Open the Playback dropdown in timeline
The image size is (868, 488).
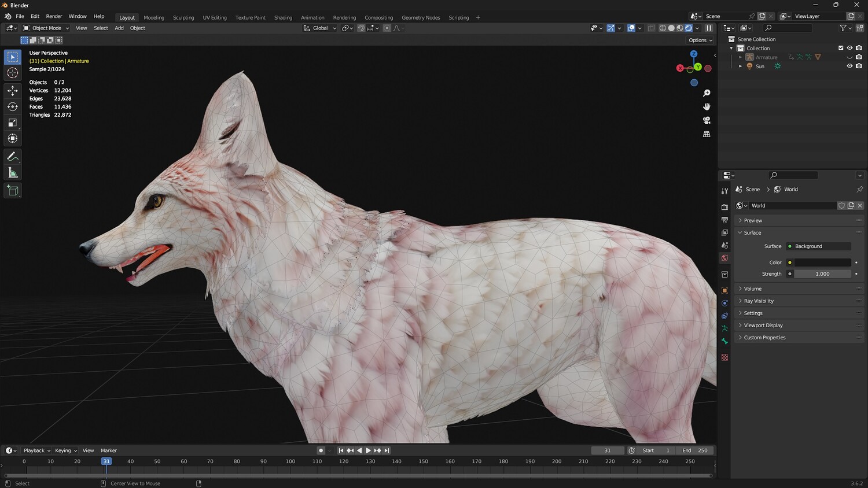37,450
